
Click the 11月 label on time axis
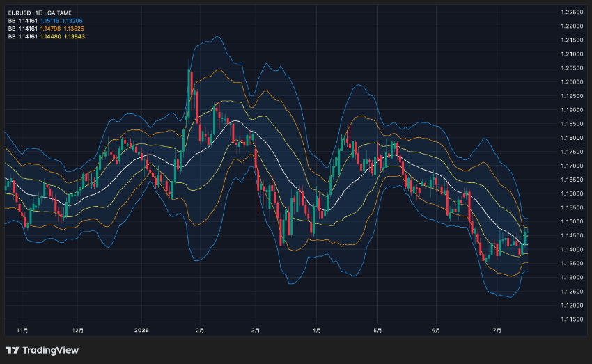(x=22, y=330)
